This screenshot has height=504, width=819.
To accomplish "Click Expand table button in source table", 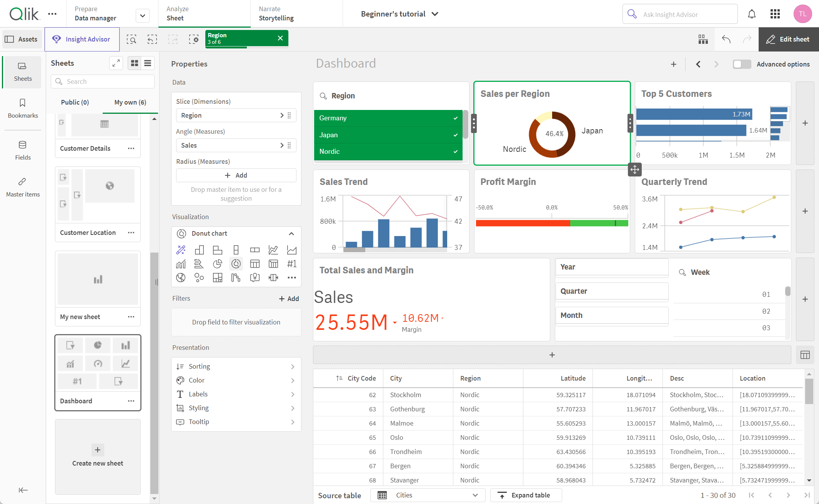I will [526, 494].
